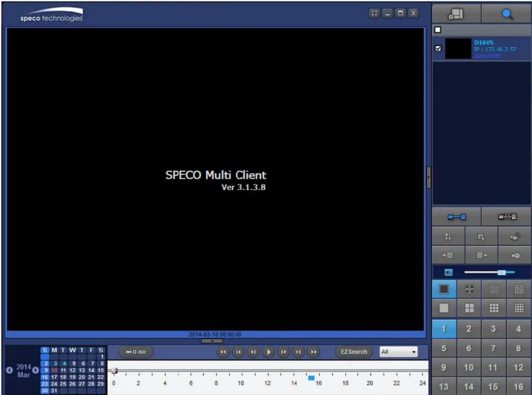The height and width of the screenshot is (395, 532).
Task: Go to next month in calendar
Action: [x=36, y=370]
